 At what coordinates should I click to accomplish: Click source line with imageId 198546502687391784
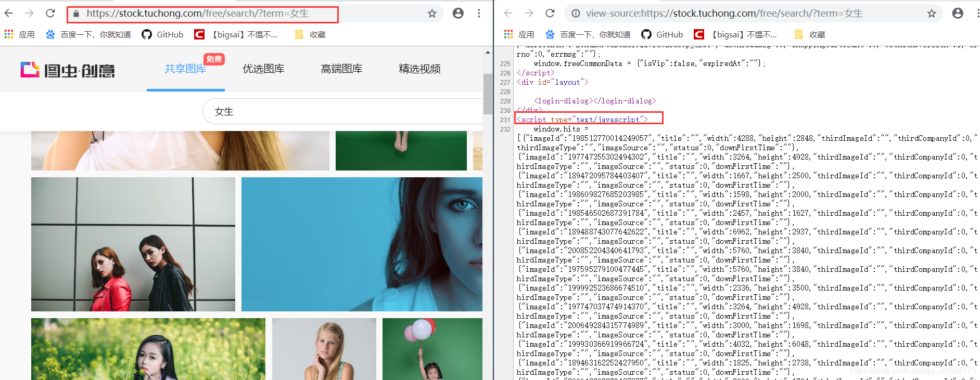(x=747, y=218)
